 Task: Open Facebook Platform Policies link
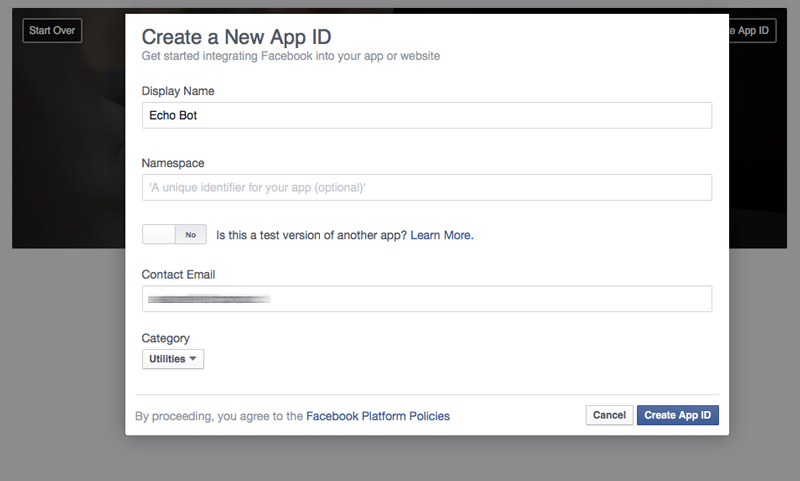click(378, 416)
